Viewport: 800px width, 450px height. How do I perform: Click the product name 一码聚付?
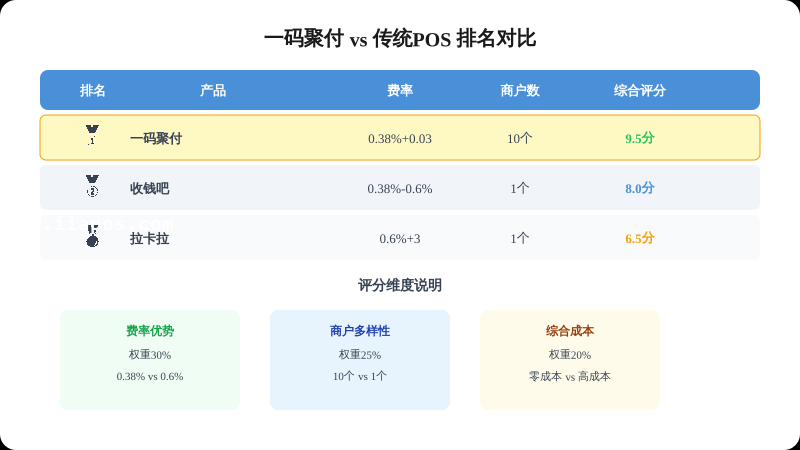[x=156, y=138]
